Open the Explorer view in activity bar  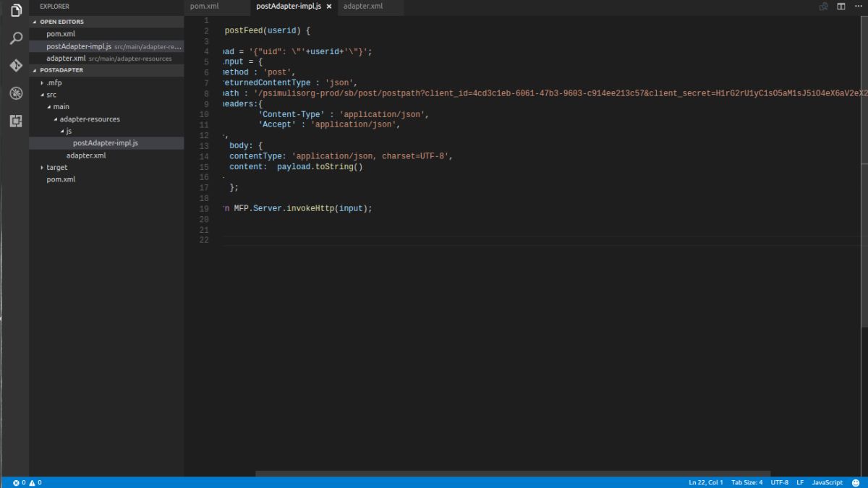[15, 11]
